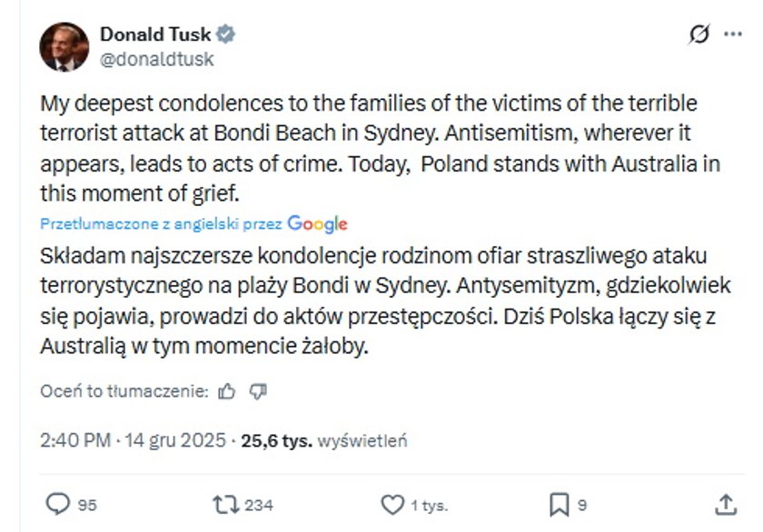Open the three-dot more options menu
The image size is (763, 532).
pyautogui.click(x=732, y=34)
